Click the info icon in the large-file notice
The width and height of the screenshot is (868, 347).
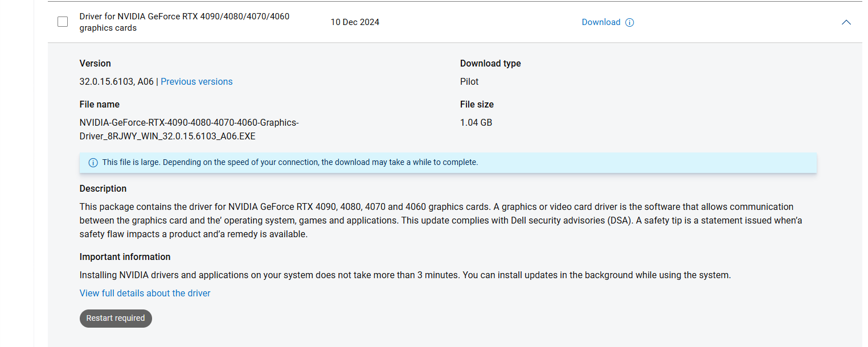click(93, 163)
